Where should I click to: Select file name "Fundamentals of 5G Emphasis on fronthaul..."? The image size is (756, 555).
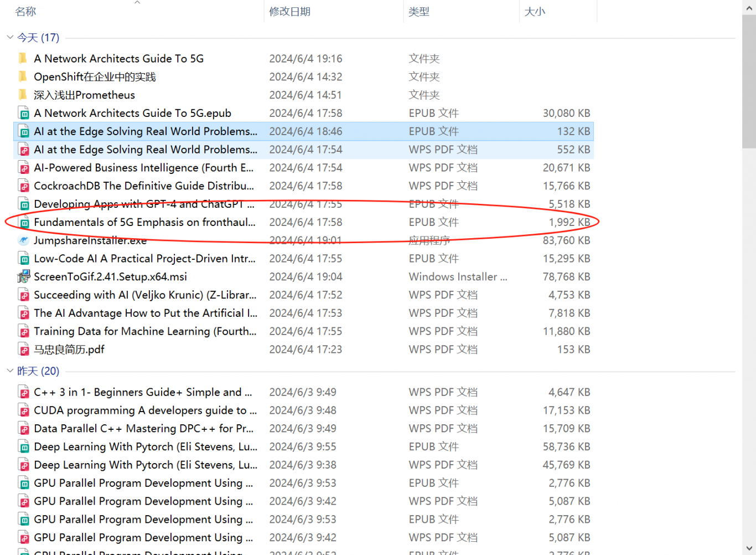144,222
